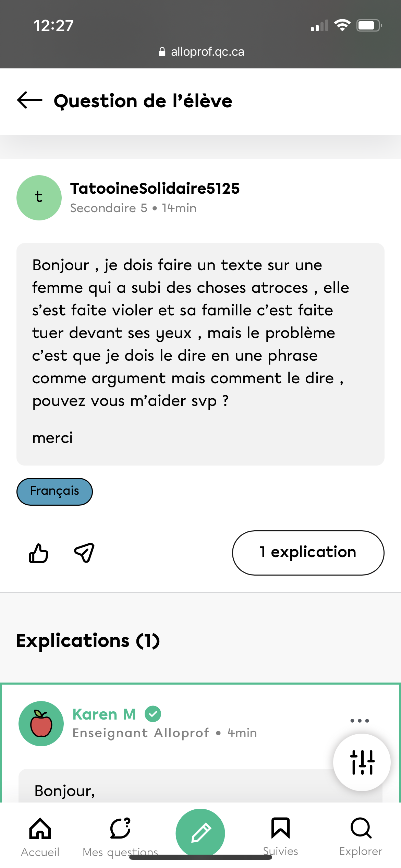The height and width of the screenshot is (868, 401).
Task: Open TatooineSolidaire5125 green avatar
Action: coord(39,198)
